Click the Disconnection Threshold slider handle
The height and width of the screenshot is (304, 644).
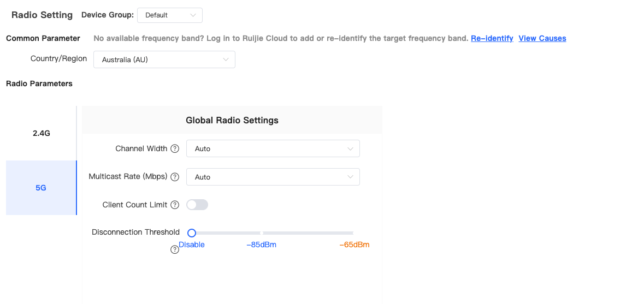pyautogui.click(x=192, y=233)
